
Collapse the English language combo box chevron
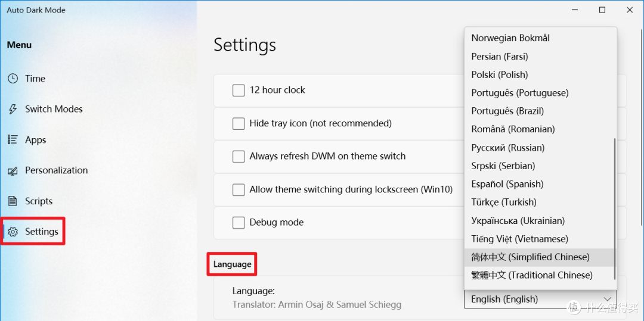[x=608, y=300]
